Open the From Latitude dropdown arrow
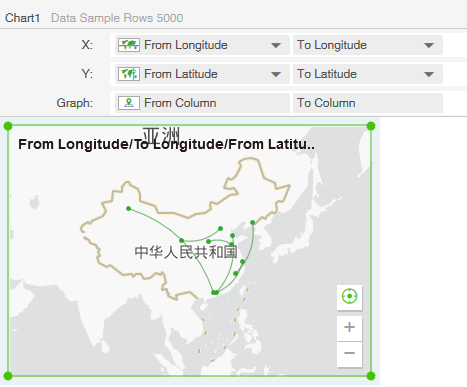Screen dimensions: 467x387 click(x=276, y=74)
